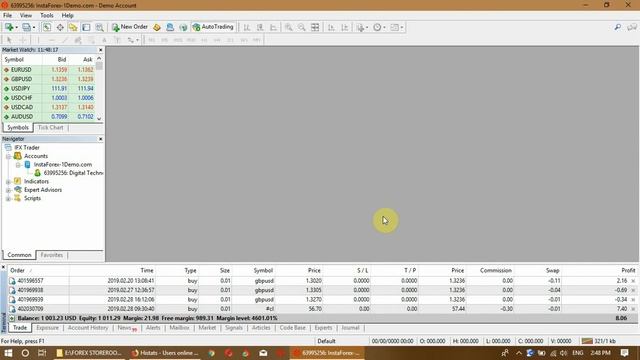Toggle the M15 timeframe button
The width and height of the screenshot is (640, 360).
pos(178,40)
